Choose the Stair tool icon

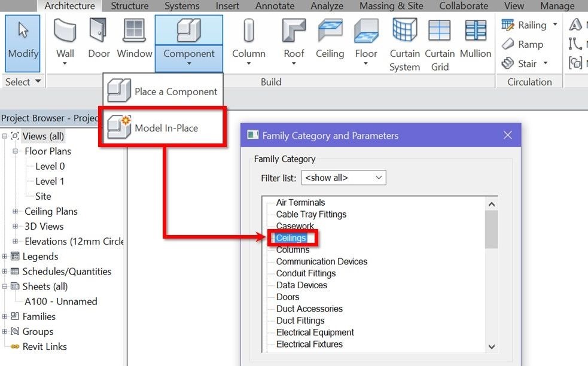(x=508, y=63)
